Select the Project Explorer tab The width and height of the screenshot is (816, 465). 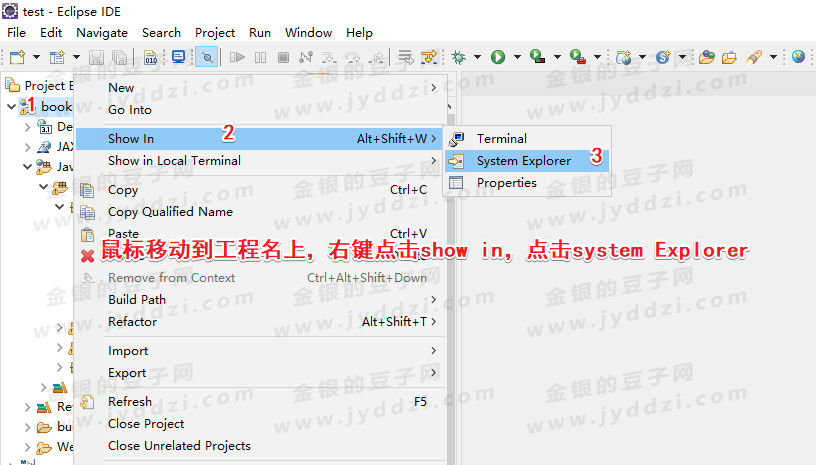[x=39, y=85]
